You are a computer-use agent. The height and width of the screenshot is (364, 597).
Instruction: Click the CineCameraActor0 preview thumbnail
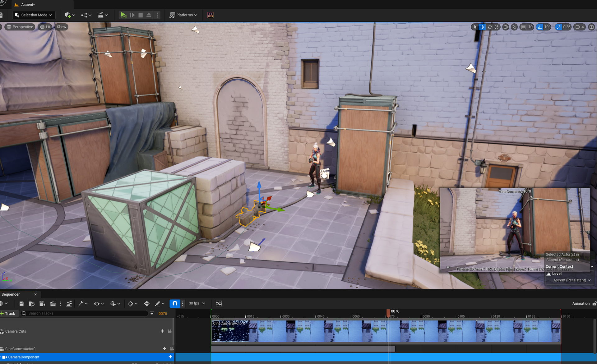pos(515,230)
